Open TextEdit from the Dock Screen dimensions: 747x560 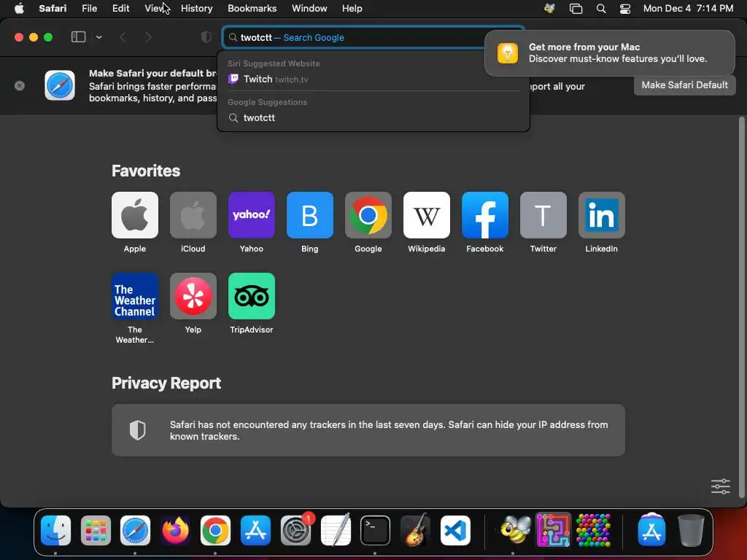[336, 530]
